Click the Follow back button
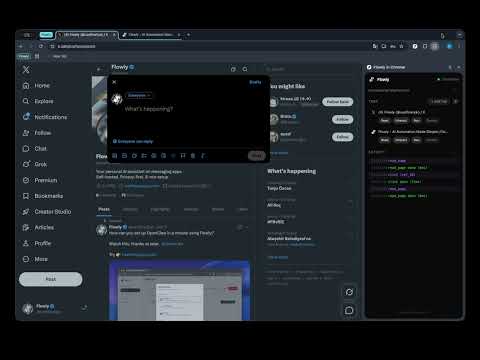 (338, 102)
